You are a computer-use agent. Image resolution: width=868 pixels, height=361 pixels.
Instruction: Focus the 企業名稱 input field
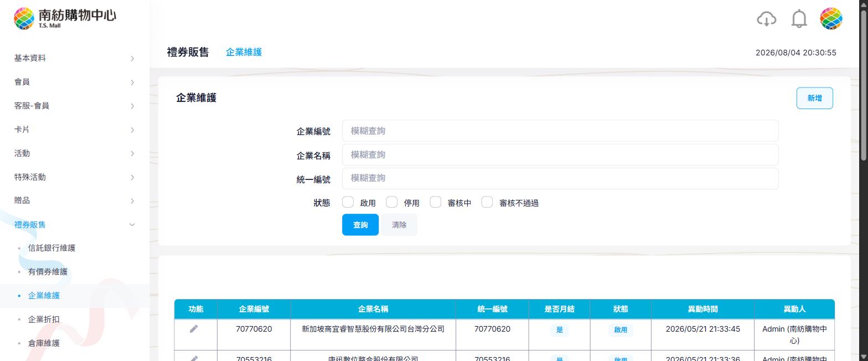[560, 154]
